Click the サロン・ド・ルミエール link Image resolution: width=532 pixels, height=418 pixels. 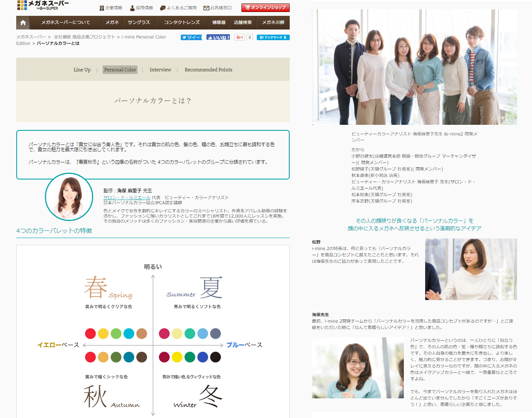pyautogui.click(x=127, y=198)
